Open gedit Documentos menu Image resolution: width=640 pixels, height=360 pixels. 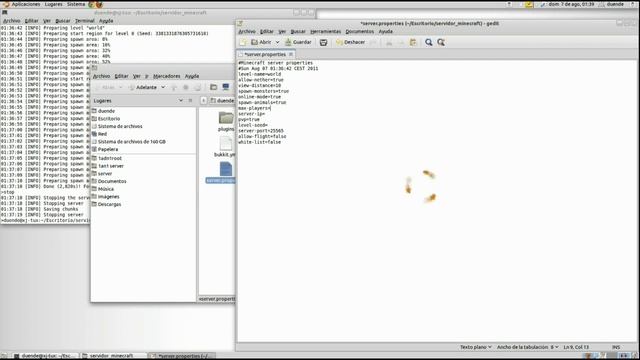click(x=359, y=31)
